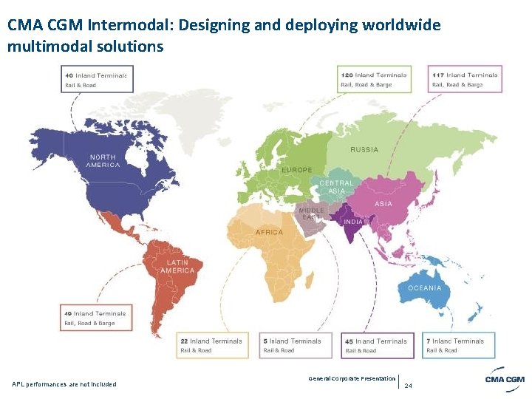Select the "45 Inland Terminals" callout box

(x=378, y=345)
